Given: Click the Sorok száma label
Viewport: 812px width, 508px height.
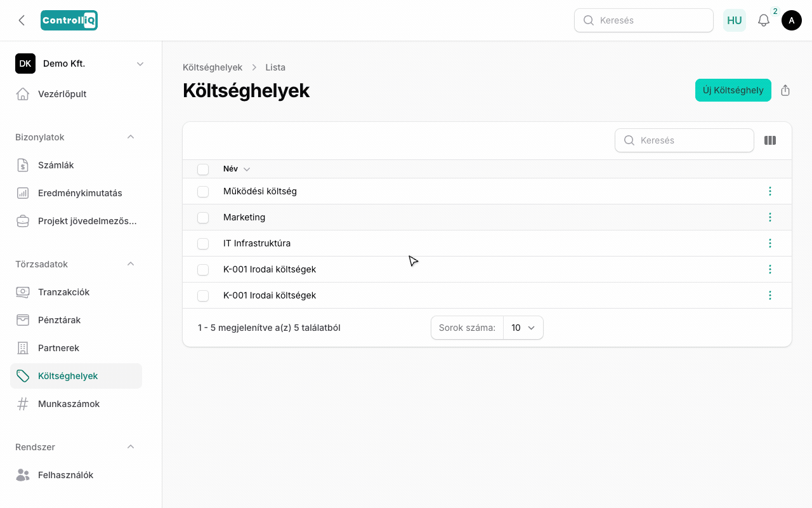Looking at the screenshot, I should pyautogui.click(x=467, y=328).
